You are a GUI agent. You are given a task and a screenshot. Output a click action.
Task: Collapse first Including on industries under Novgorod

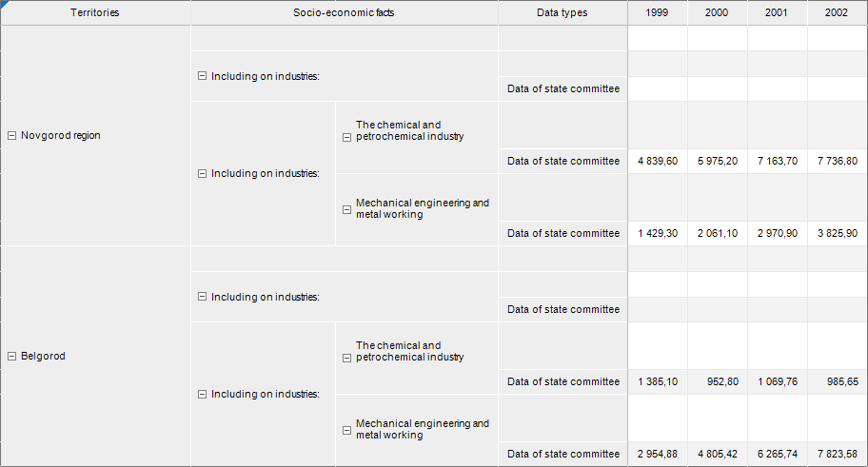tap(202, 76)
